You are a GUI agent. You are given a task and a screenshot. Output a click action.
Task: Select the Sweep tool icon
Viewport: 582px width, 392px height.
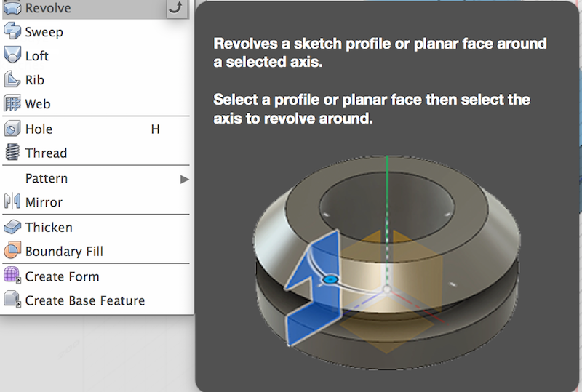(12, 31)
